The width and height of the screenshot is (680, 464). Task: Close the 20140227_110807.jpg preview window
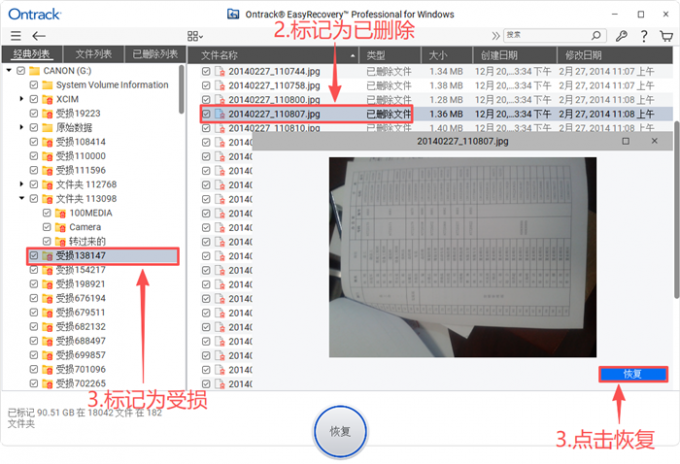tap(654, 141)
